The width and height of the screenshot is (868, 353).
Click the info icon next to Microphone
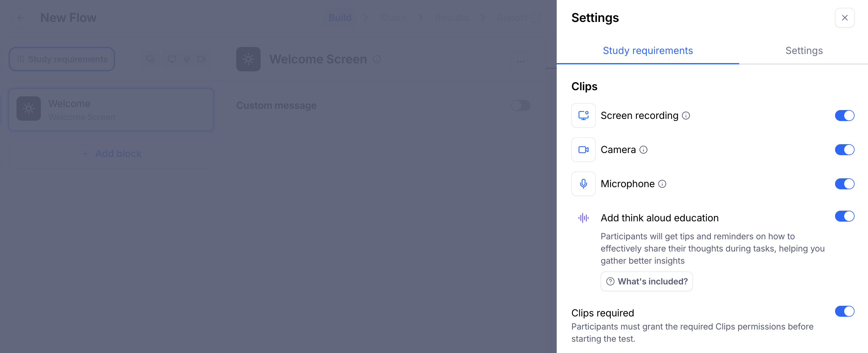click(x=662, y=184)
